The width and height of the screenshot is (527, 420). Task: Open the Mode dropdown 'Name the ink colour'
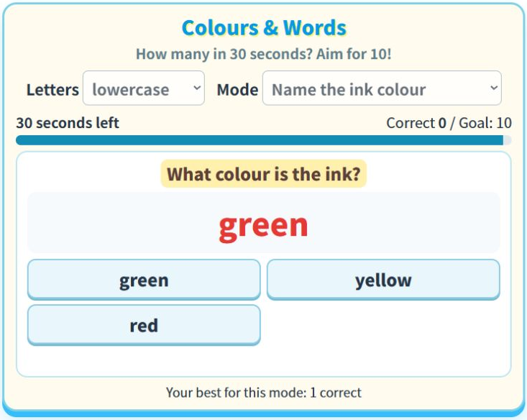[x=382, y=88]
